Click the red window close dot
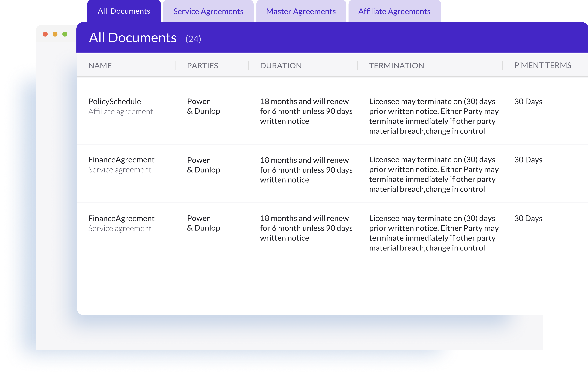Viewport: 588px width, 375px height. (45, 34)
